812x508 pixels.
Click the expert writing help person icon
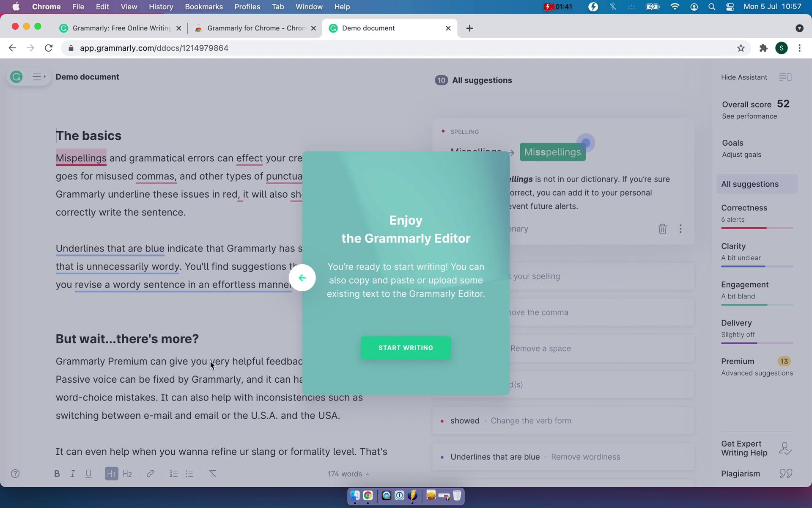tap(785, 448)
